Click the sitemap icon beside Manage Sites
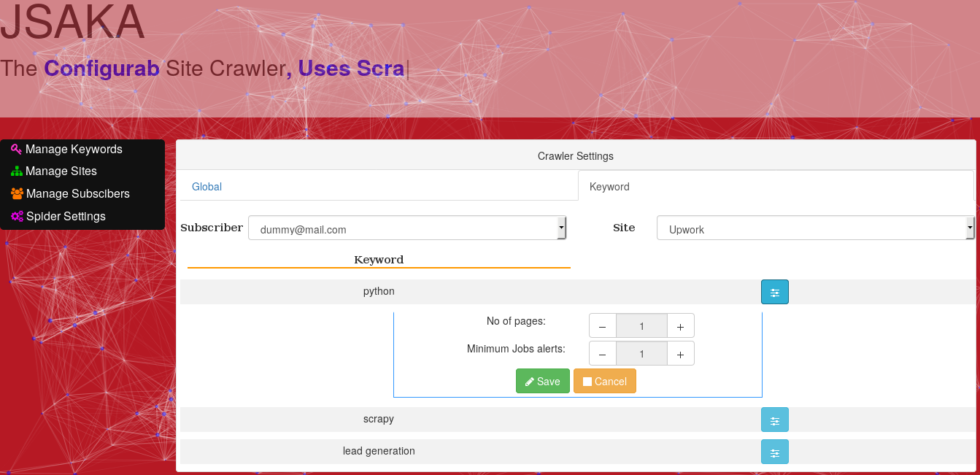This screenshot has width=980, height=475. [16, 171]
